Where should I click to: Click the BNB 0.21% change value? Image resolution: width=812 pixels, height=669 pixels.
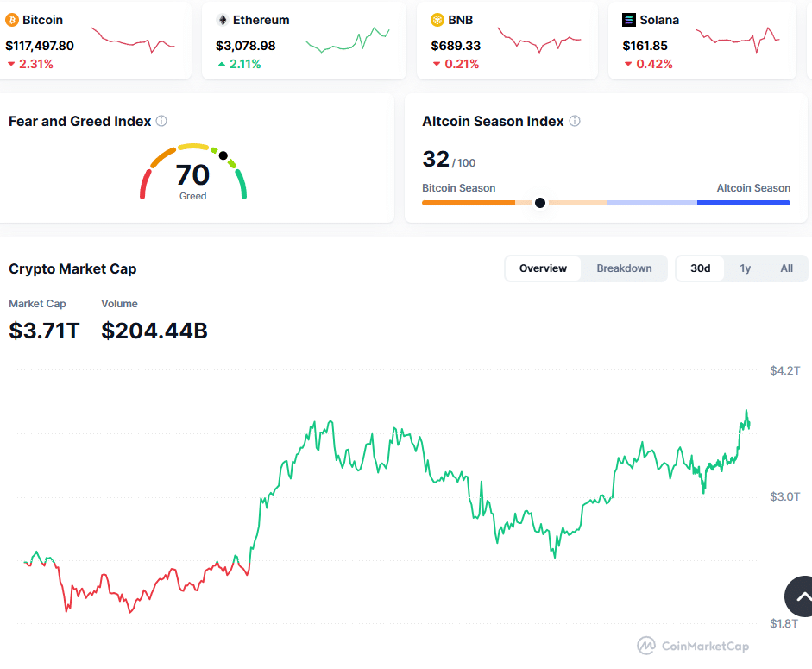462,64
